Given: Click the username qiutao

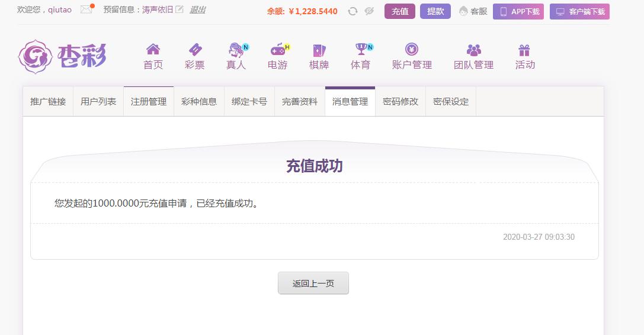Looking at the screenshot, I should [60, 9].
